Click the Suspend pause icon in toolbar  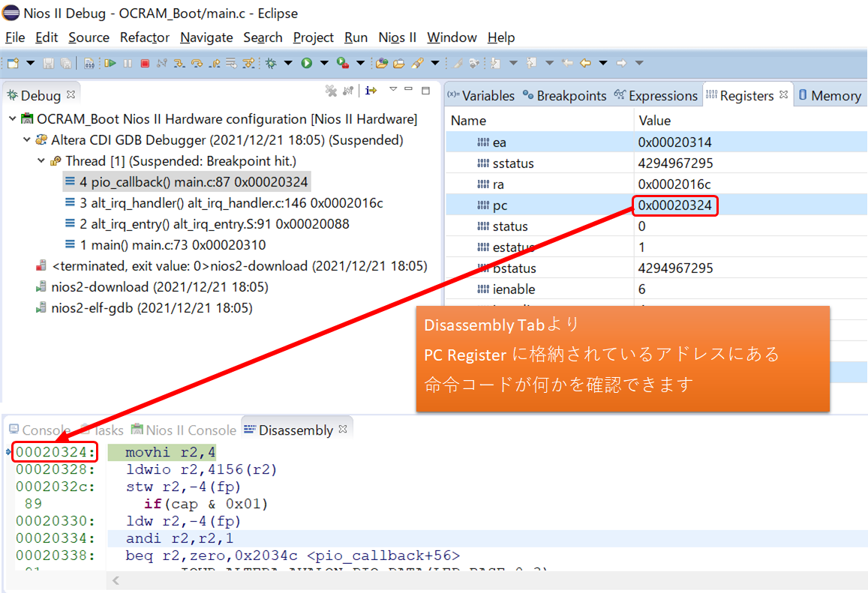pos(128,64)
